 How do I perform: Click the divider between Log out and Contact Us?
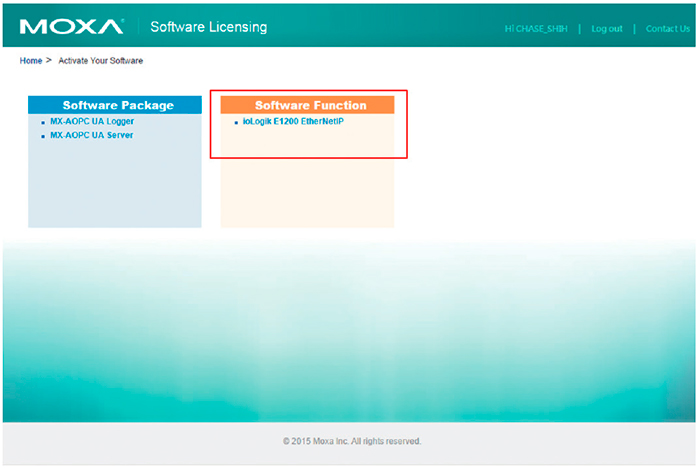coord(634,29)
